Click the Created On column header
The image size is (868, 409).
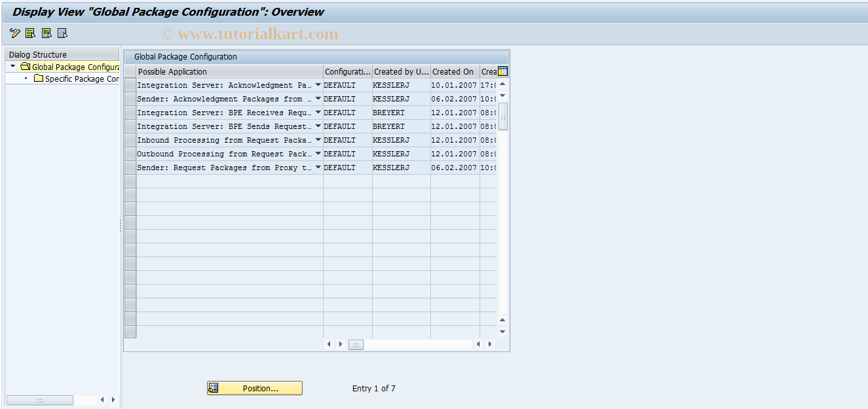(455, 72)
